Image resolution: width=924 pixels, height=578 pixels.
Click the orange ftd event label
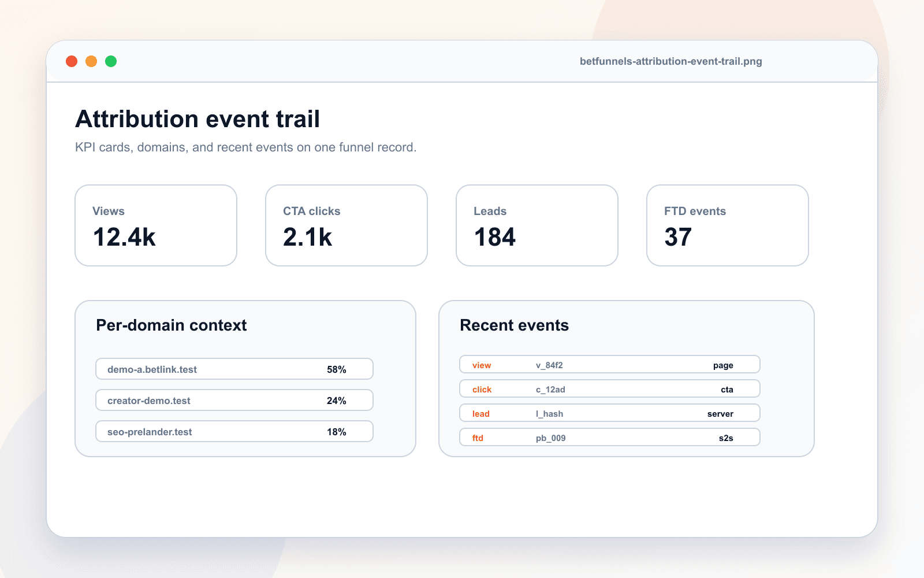tap(478, 438)
